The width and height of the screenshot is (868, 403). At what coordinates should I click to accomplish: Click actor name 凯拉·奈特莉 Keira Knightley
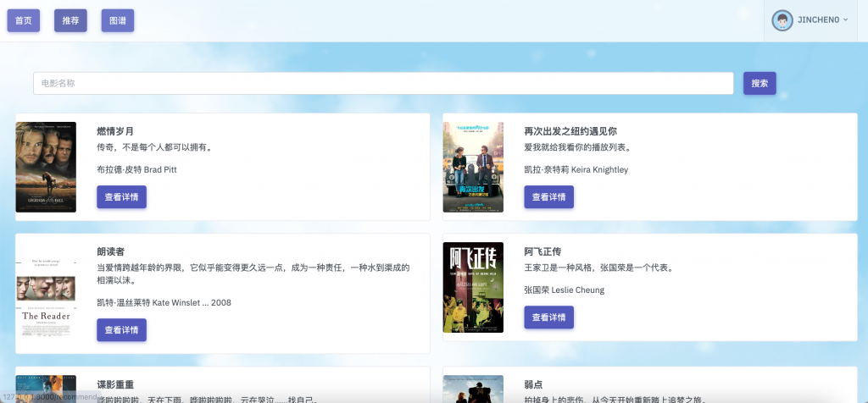point(576,169)
